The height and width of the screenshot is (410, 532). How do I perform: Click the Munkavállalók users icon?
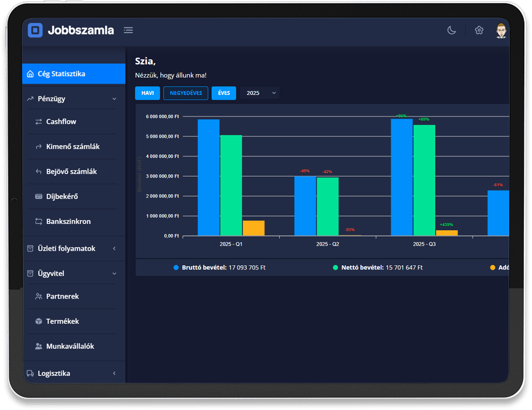[39, 346]
